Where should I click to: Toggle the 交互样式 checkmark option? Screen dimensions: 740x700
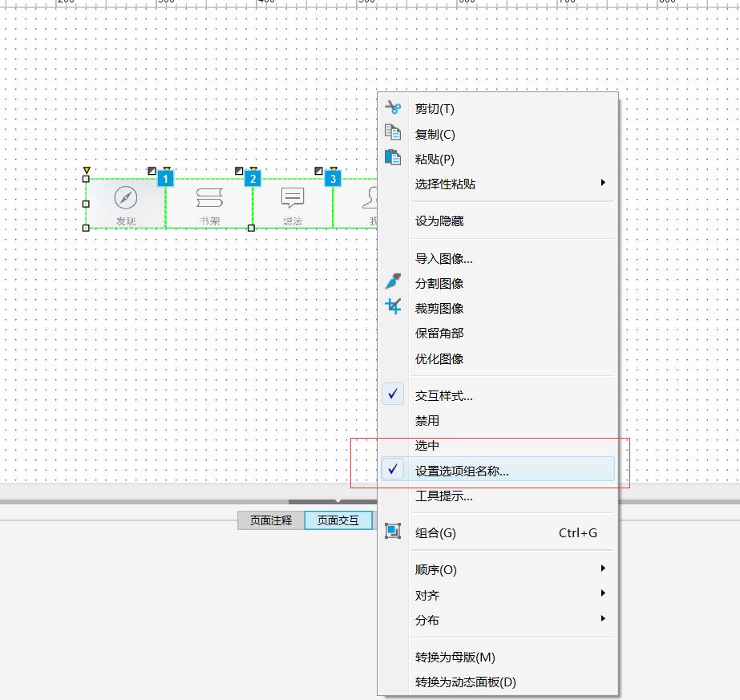point(443,395)
